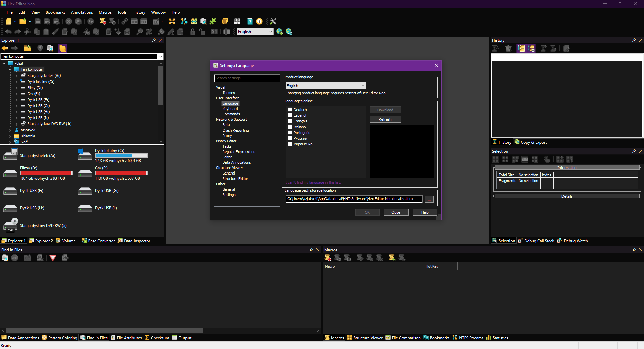The image size is (644, 349).
Task: Check the Français language checkbox
Action: pyautogui.click(x=290, y=121)
